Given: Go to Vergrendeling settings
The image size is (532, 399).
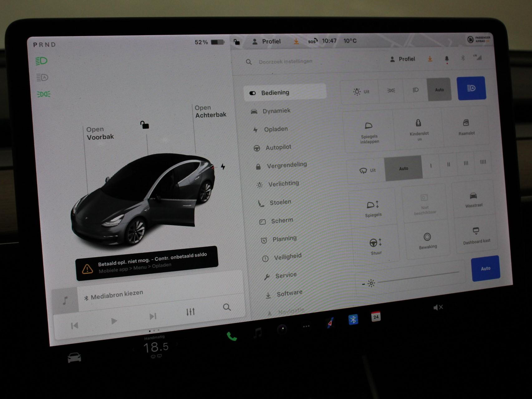Looking at the screenshot, I should pos(281,165).
